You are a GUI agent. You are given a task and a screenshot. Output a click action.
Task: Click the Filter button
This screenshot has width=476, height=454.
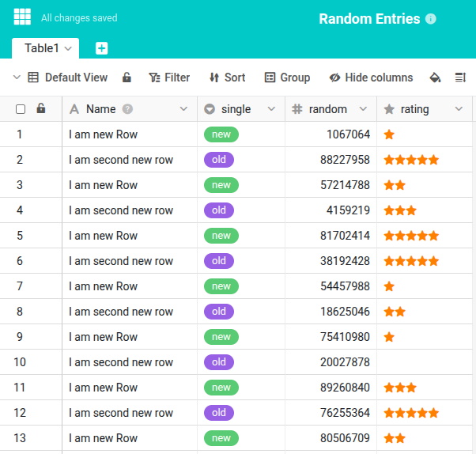169,78
